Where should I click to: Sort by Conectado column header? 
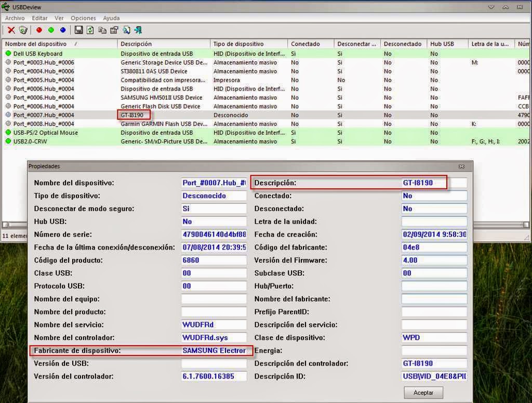311,44
